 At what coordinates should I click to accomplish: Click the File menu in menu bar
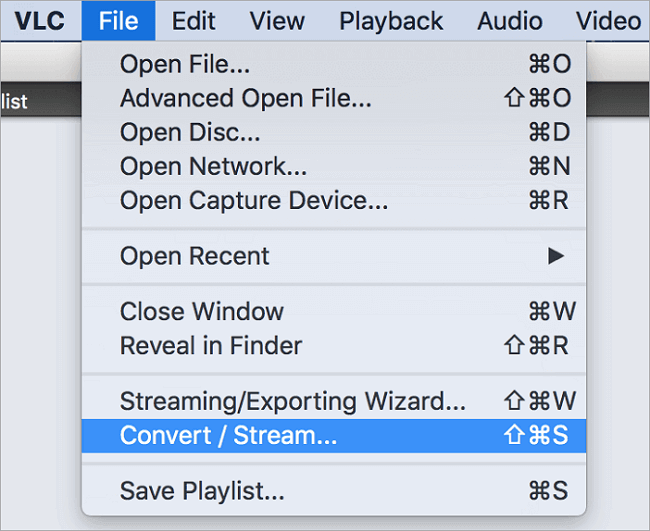pos(118,20)
